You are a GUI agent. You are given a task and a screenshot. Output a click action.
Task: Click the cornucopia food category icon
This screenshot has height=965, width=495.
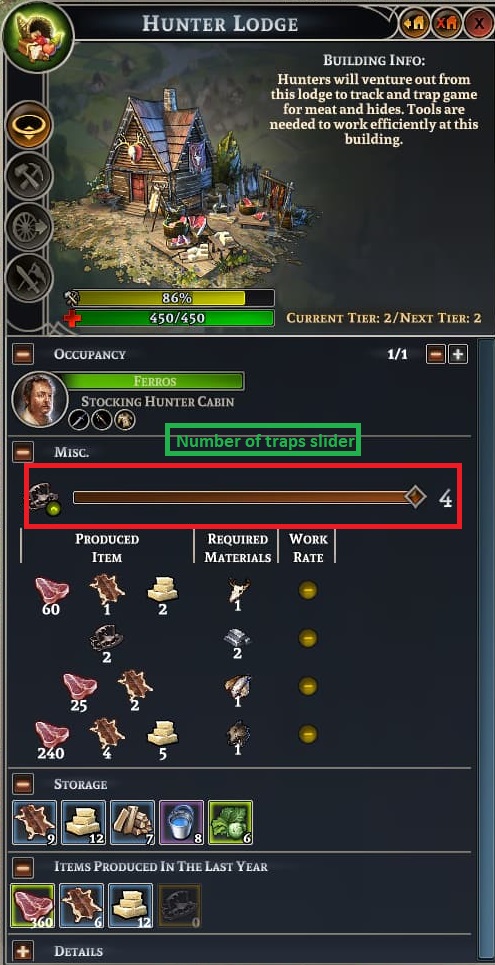tap(37, 35)
